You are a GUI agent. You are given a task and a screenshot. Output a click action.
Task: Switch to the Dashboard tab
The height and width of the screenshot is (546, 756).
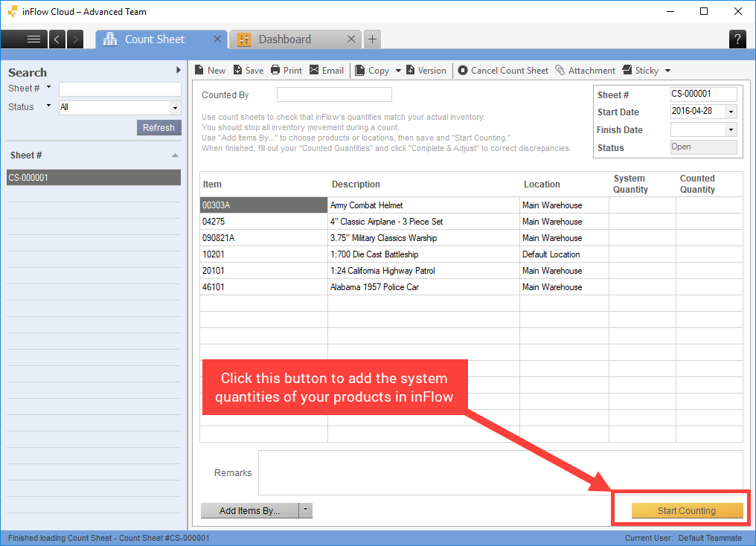286,39
